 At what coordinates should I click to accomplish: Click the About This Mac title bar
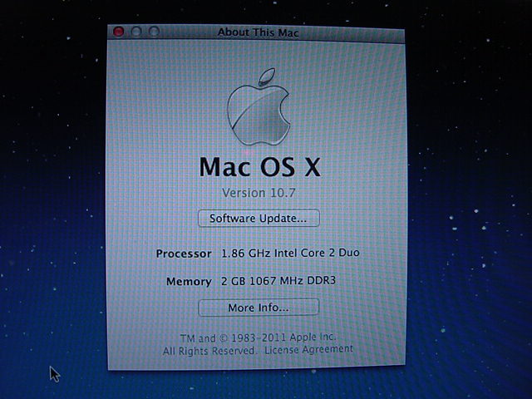click(x=256, y=33)
